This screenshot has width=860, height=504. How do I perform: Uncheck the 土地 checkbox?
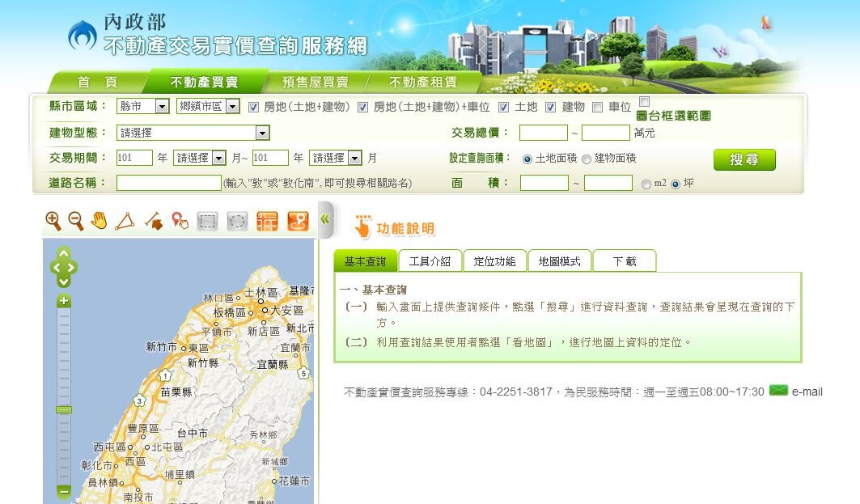click(x=504, y=107)
